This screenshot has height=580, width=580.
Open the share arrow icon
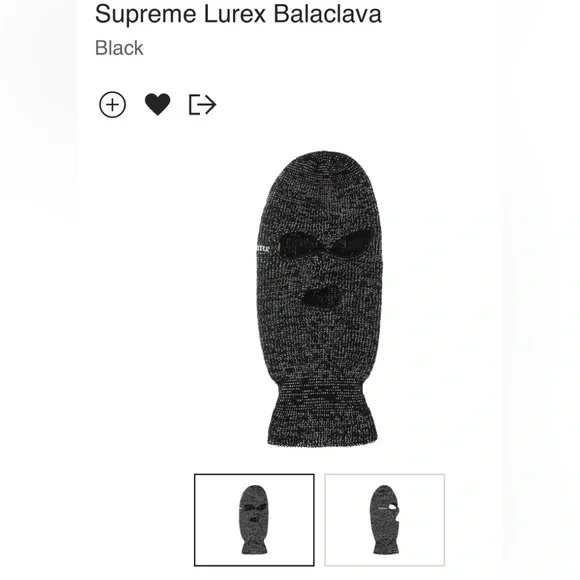(x=202, y=105)
